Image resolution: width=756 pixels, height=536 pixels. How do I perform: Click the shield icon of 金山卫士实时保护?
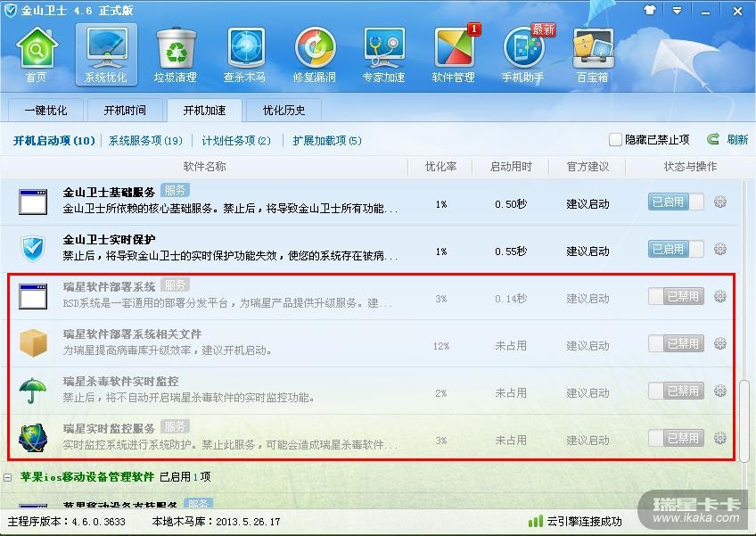point(33,249)
